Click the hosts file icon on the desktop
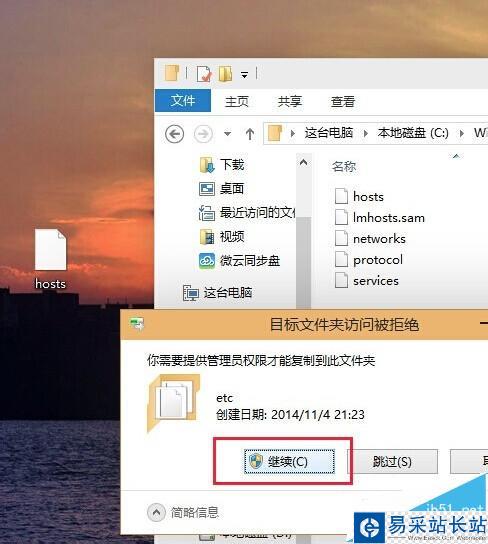The height and width of the screenshot is (544, 488). (x=51, y=249)
